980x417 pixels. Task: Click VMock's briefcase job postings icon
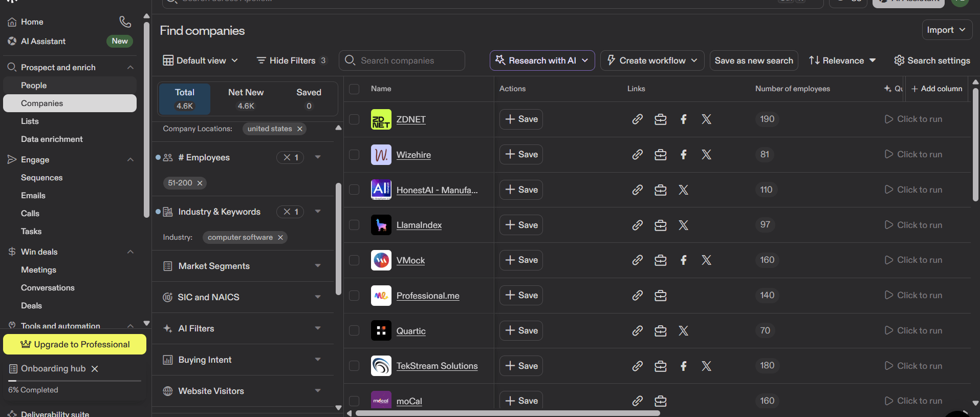[660, 260]
